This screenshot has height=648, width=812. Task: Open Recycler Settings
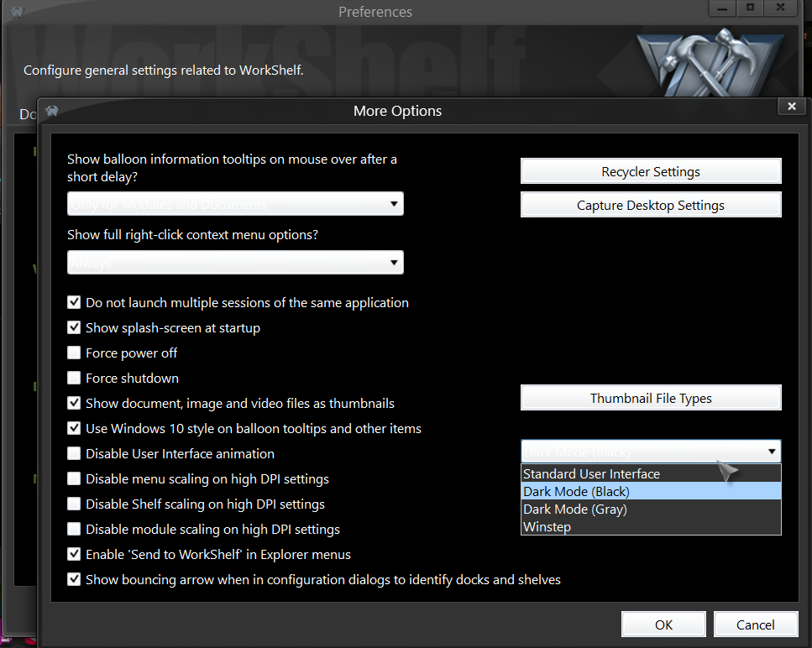pyautogui.click(x=650, y=171)
